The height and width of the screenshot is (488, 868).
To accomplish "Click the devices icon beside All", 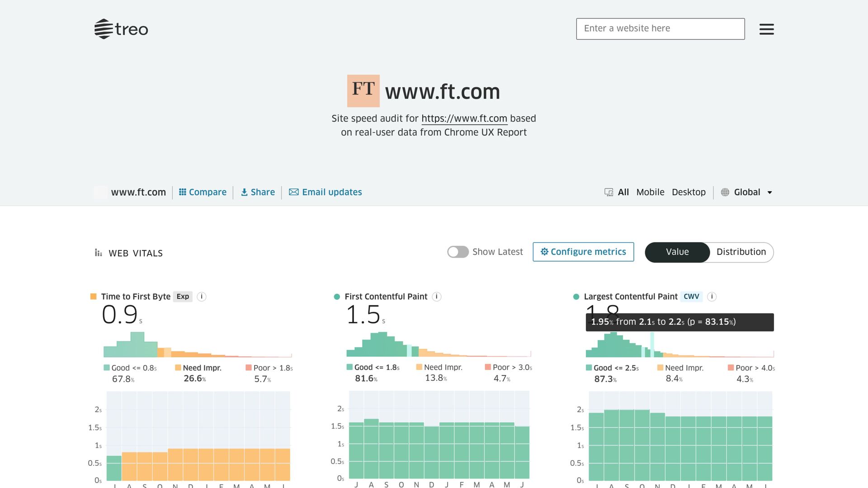I will [609, 192].
